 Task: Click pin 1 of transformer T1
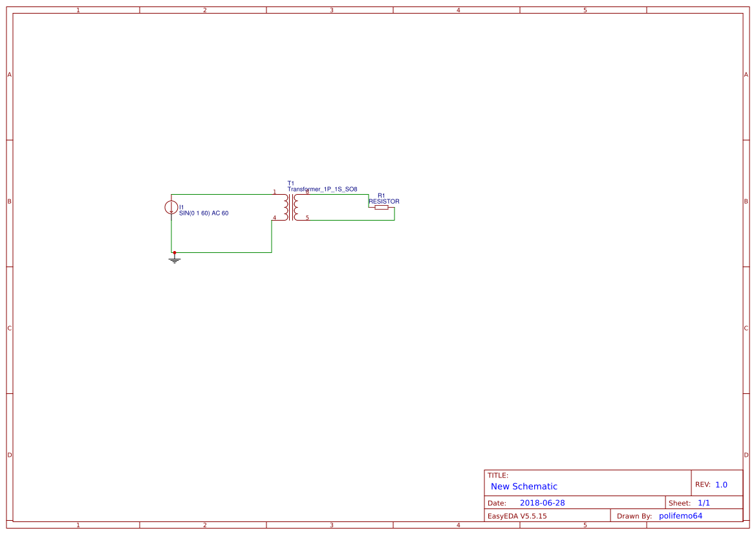pos(275,192)
